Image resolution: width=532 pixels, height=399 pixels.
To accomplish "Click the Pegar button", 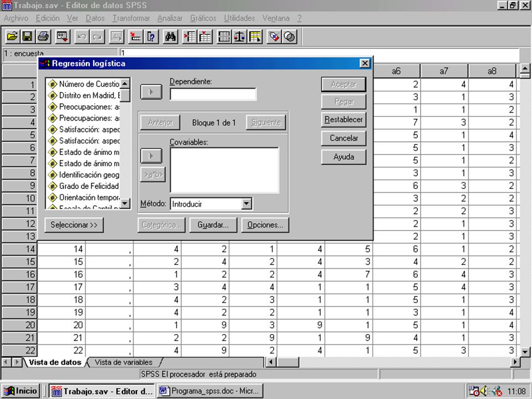I will point(344,101).
